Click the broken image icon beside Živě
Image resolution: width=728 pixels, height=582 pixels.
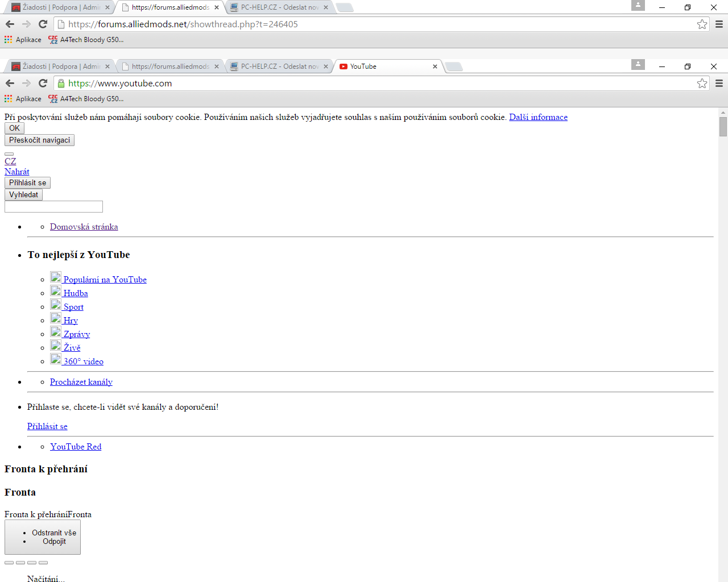pyautogui.click(x=56, y=346)
